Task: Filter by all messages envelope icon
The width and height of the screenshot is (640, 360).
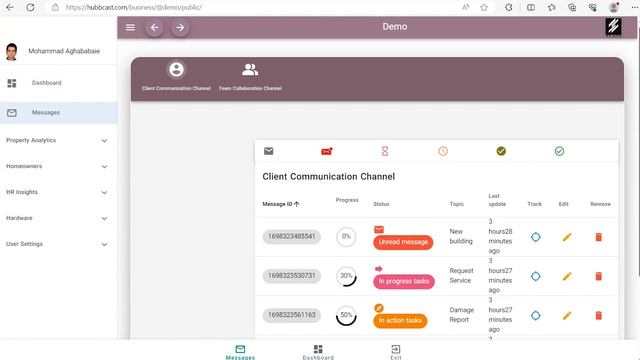Action: pyautogui.click(x=269, y=151)
